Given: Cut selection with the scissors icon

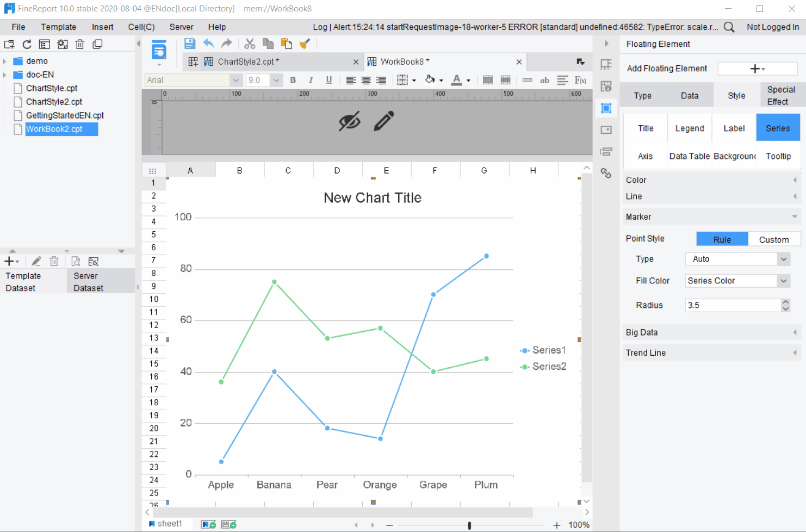Looking at the screenshot, I should [x=250, y=44].
